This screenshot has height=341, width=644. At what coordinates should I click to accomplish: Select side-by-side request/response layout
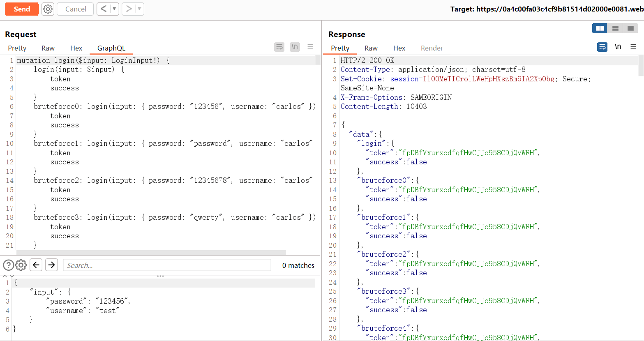[x=600, y=28]
